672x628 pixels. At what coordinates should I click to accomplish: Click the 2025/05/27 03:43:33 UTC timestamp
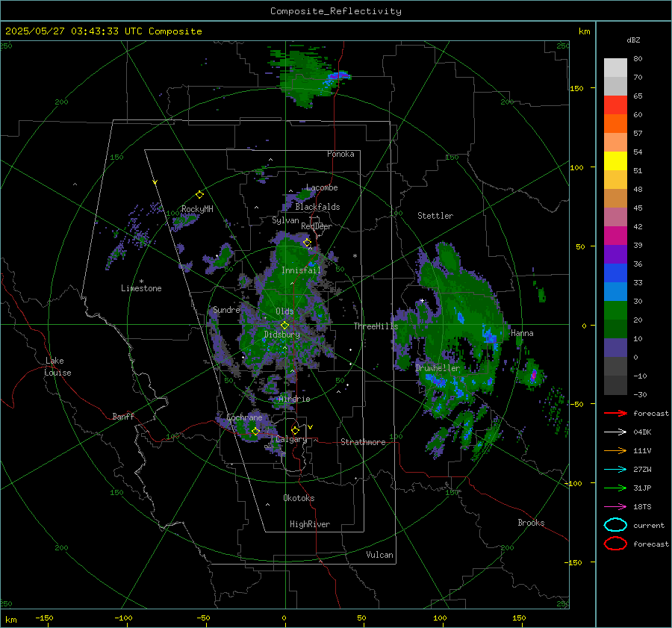(x=74, y=31)
